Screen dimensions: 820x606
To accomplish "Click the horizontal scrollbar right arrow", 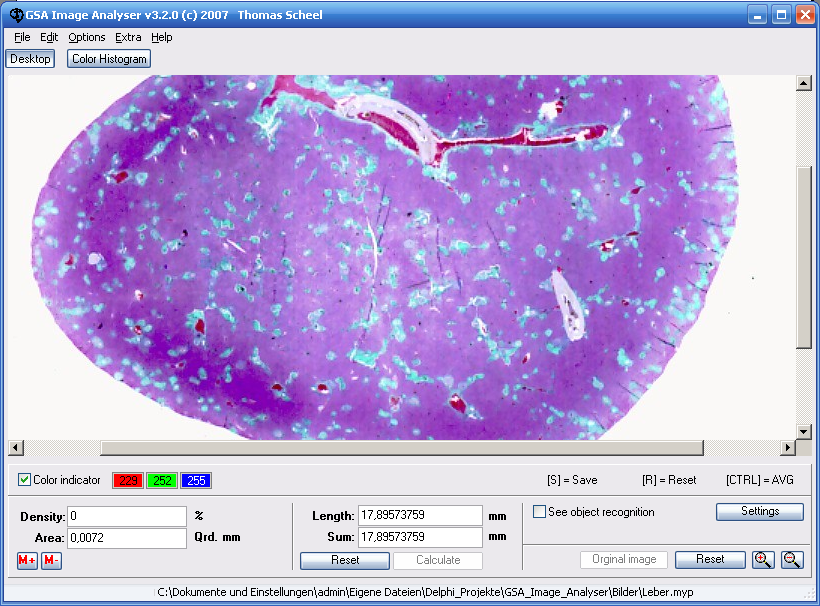I will click(x=788, y=448).
